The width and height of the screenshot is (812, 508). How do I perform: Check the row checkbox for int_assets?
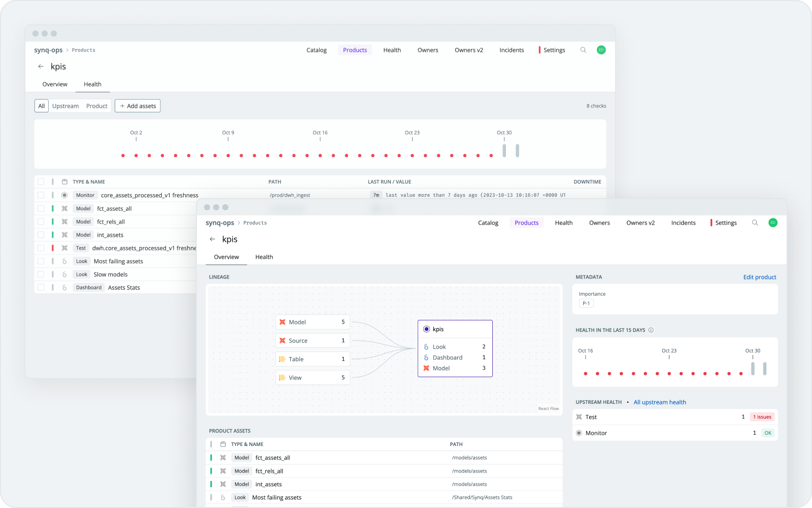click(41, 235)
